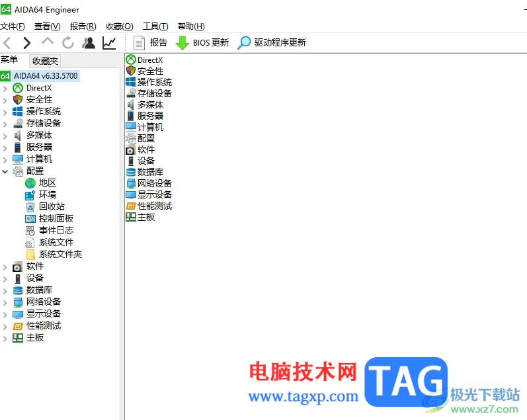This screenshot has width=527, height=420.
Task: Open 多媒体 speaker icon in right pane
Action: (x=131, y=105)
